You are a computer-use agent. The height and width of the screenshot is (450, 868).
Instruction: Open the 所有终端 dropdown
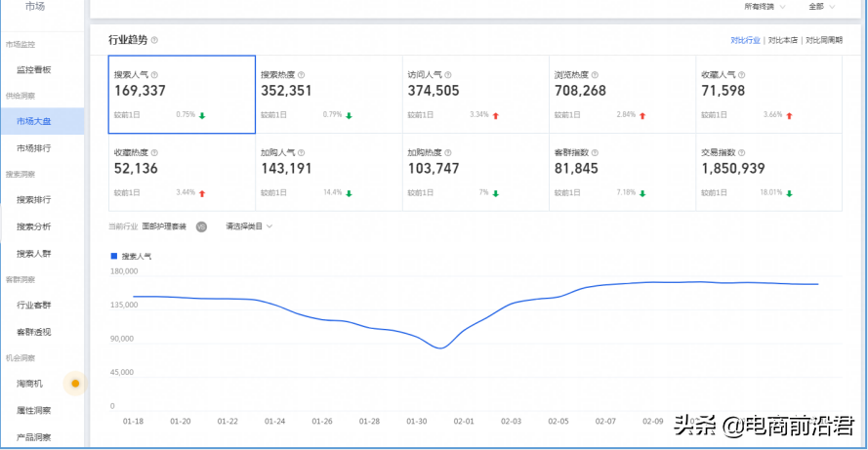pos(765,7)
